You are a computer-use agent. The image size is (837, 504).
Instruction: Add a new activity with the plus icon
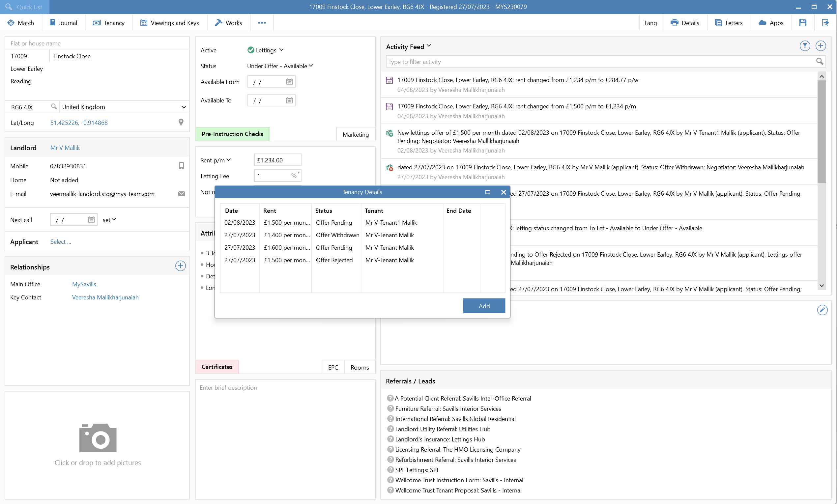pos(821,45)
